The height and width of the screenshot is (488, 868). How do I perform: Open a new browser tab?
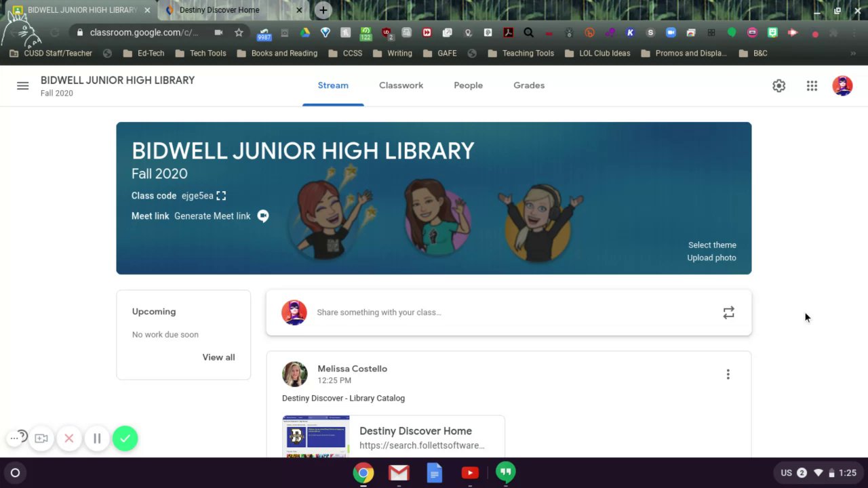[323, 10]
